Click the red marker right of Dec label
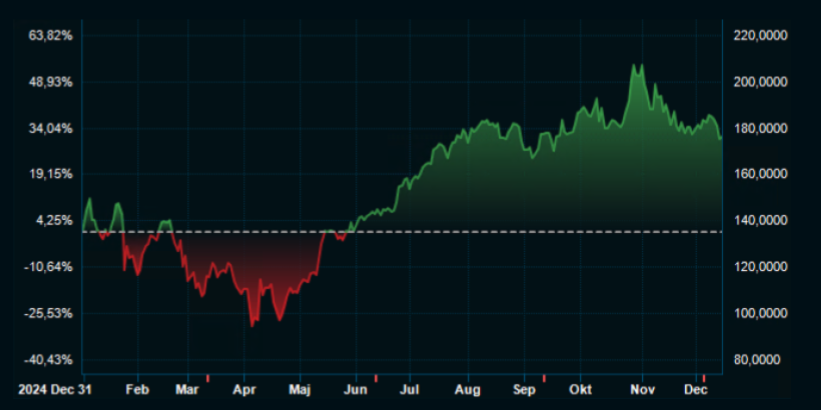The height and width of the screenshot is (410, 821). coord(704,378)
